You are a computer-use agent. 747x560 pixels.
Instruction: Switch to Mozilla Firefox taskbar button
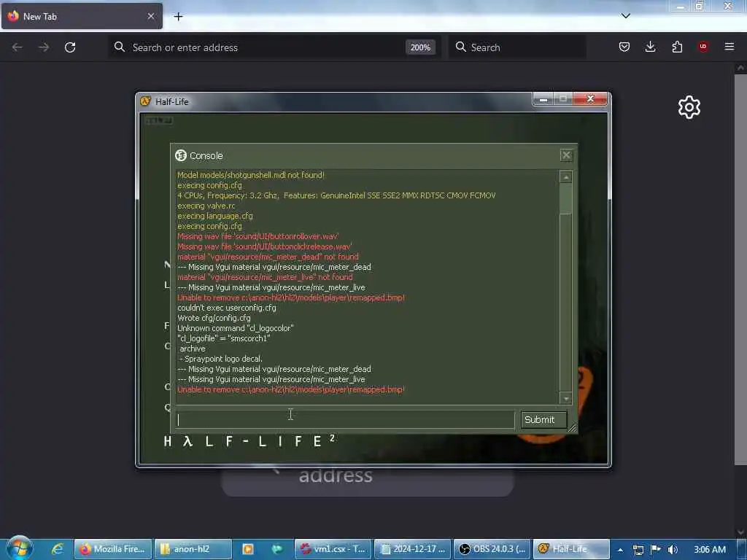113,549
